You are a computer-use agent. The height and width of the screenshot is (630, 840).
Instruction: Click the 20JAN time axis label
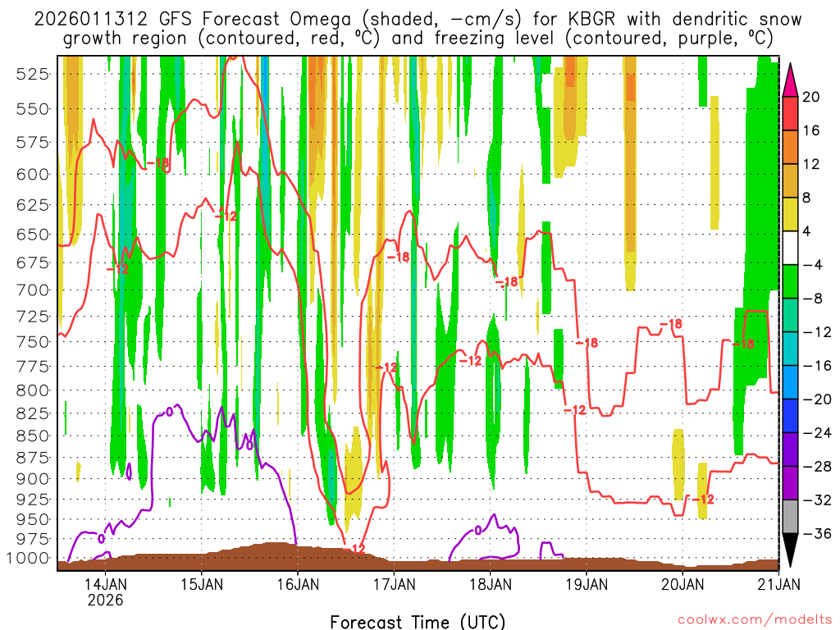(682, 583)
